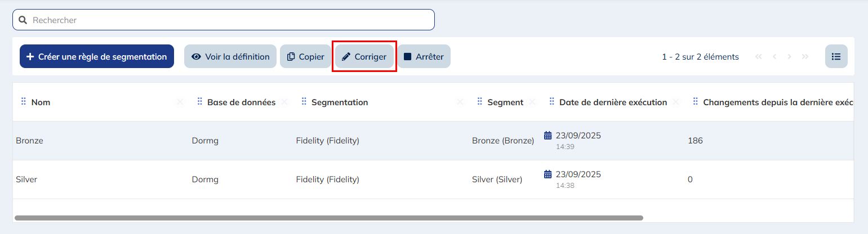Click drag handle beside Base de données
Image resolution: width=868 pixels, height=234 pixels.
(x=199, y=102)
